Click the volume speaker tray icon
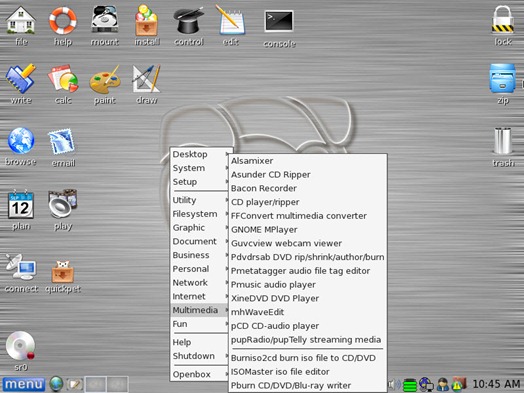This screenshot has height=393, width=524. (395, 384)
